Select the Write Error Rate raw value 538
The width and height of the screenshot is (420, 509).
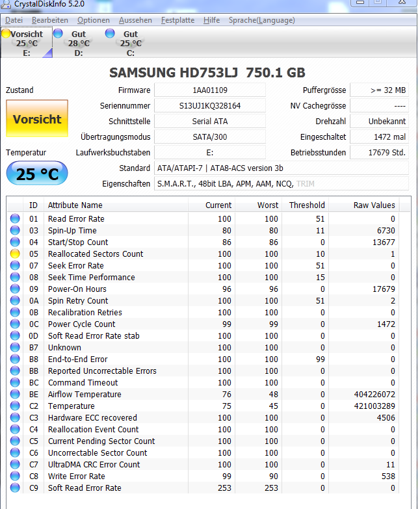[x=388, y=476]
